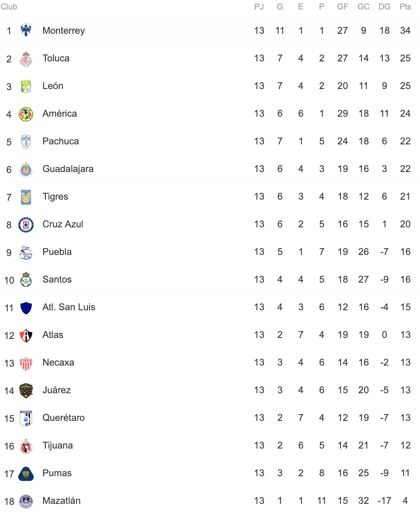Select the Necaxa row name

58,363
